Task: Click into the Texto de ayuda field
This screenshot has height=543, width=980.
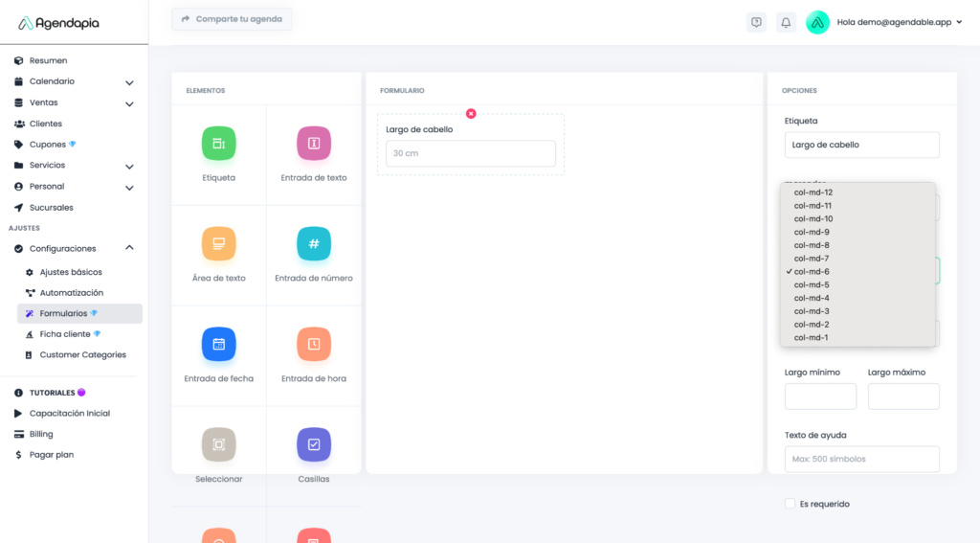Action: coord(861,459)
